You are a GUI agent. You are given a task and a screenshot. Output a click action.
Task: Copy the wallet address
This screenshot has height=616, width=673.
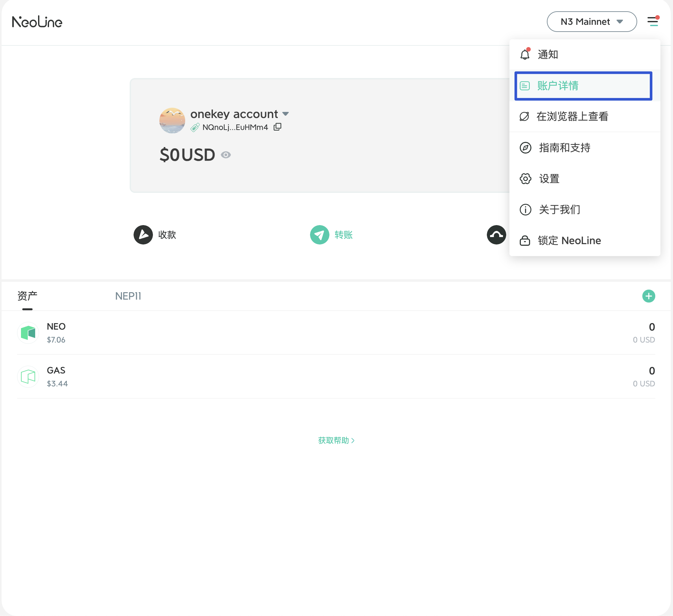pyautogui.click(x=277, y=127)
